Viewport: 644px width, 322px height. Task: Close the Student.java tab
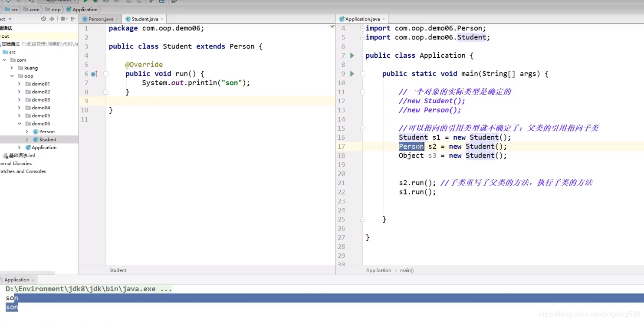[162, 19]
